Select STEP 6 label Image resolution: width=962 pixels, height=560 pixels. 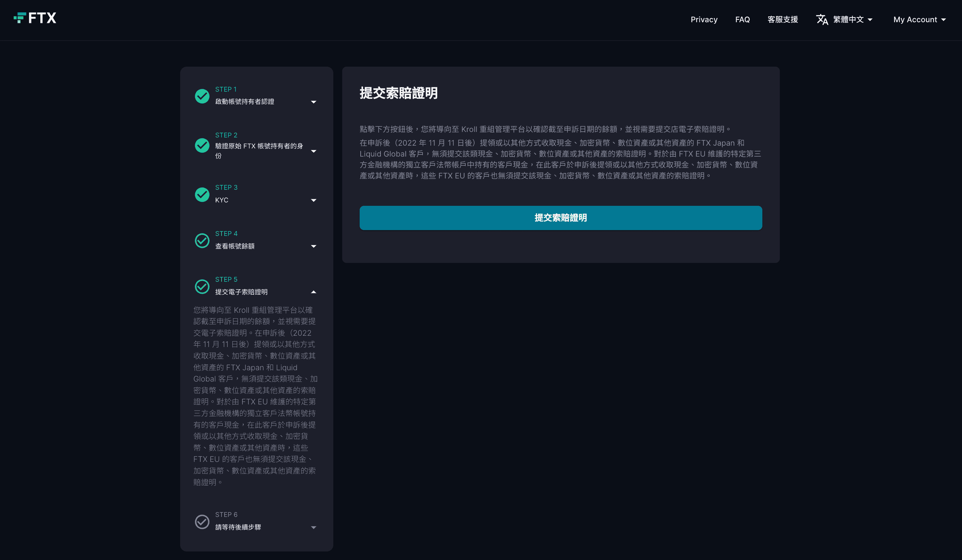tap(226, 515)
